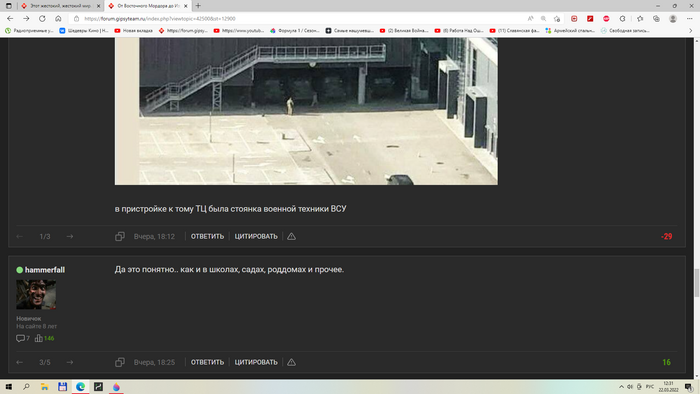Screen dimensions: 700x394
Task: Go back using the browser back arrow
Action: (x=10, y=19)
